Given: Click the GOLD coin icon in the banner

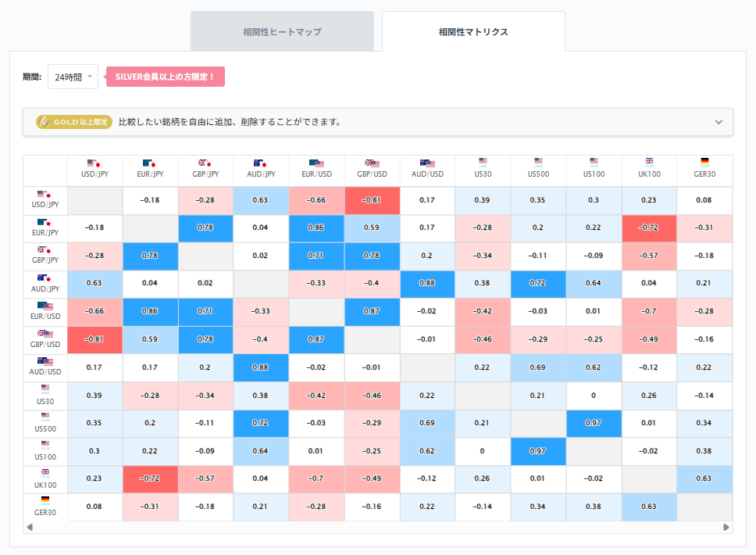Looking at the screenshot, I should 45,122.
